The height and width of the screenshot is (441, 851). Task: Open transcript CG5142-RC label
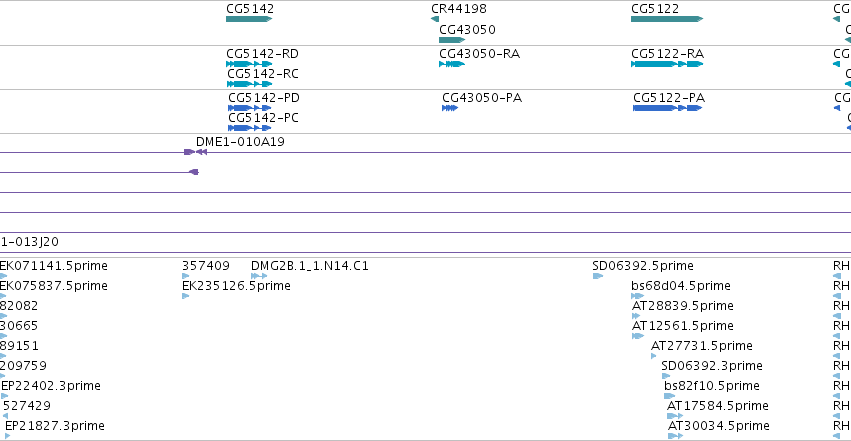[263, 74]
